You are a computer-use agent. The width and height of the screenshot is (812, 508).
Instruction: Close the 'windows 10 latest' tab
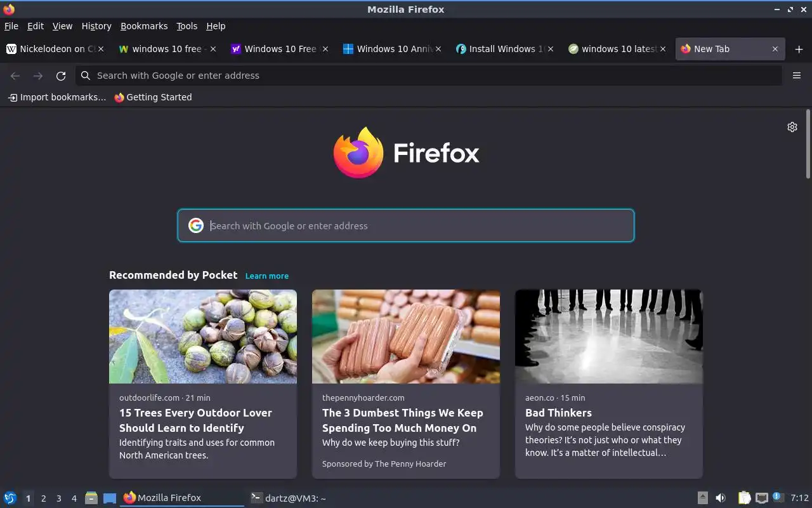(663, 49)
